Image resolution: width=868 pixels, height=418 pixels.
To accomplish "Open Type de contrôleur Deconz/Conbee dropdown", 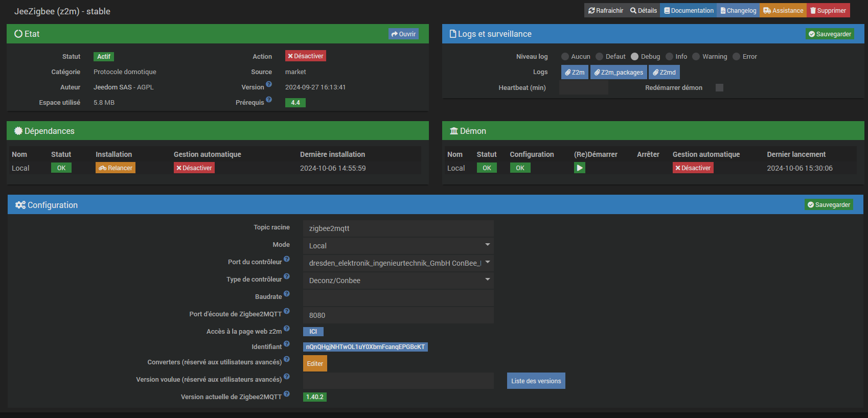I will point(398,281).
